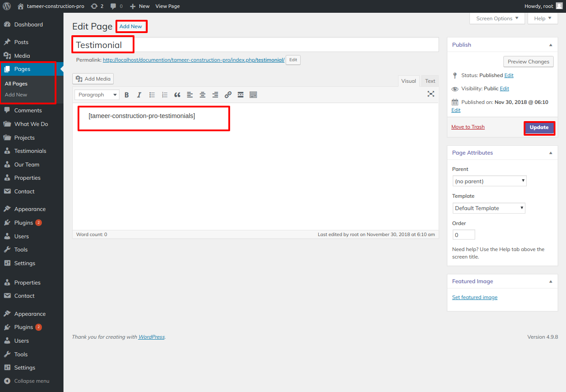The image size is (566, 392).
Task: Click View Page in the admin bar
Action: click(x=168, y=6)
